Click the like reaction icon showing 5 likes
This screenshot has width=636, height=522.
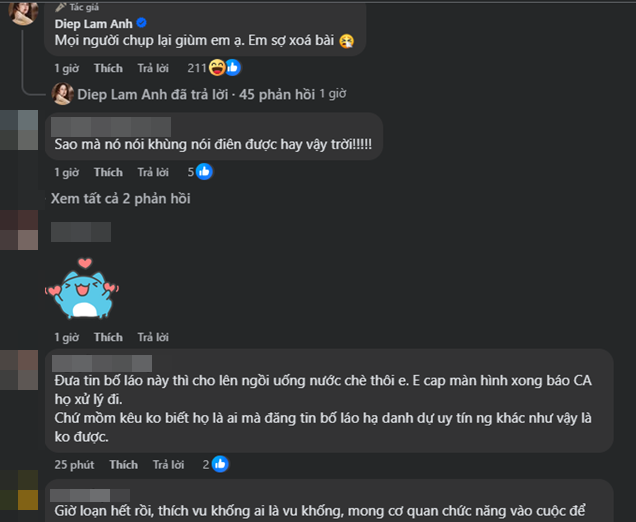click(204, 172)
